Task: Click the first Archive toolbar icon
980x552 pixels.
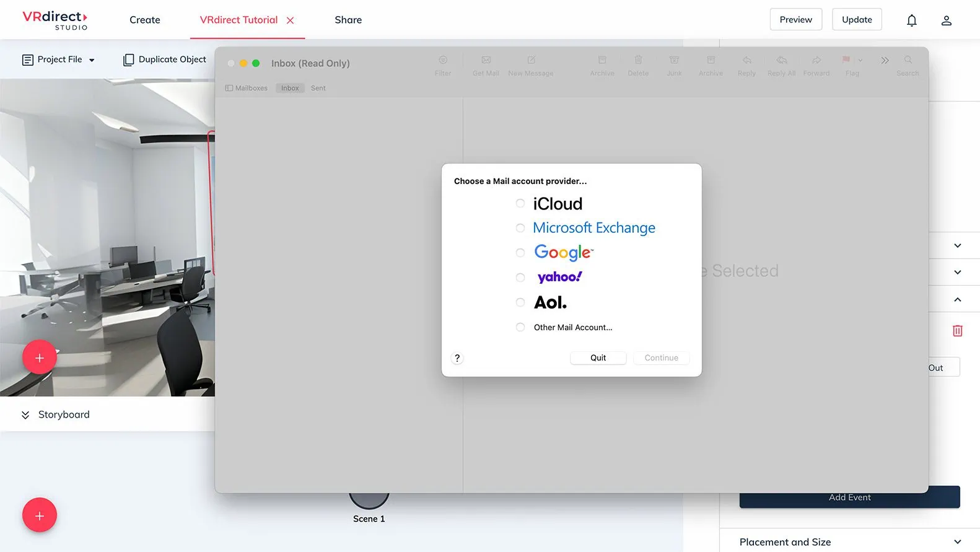Action: [x=602, y=60]
